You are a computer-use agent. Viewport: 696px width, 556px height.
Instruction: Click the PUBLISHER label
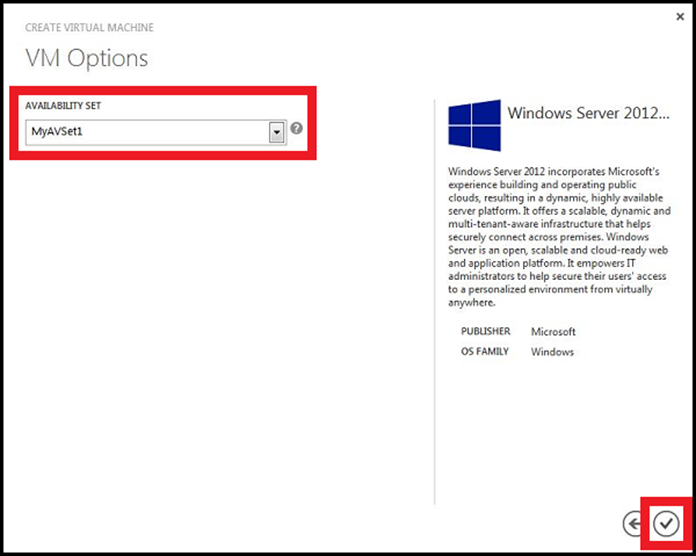pos(486,331)
